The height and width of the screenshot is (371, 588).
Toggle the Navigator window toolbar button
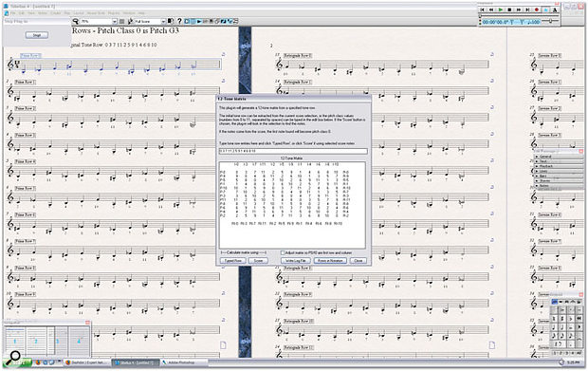[x=187, y=22]
